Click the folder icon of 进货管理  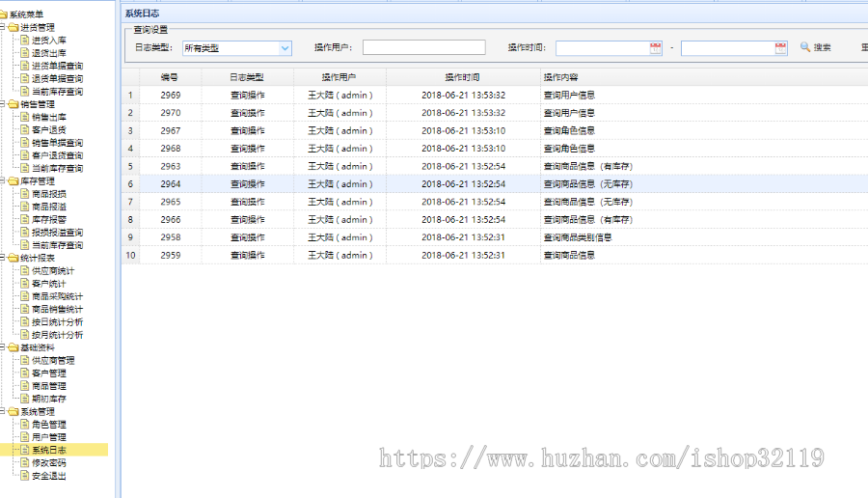[x=14, y=27]
